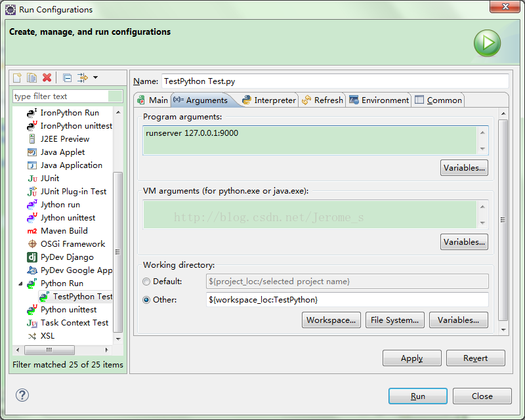Click the Duplicate launch configuration icon
Image resolution: width=525 pixels, height=420 pixels.
click(x=31, y=77)
